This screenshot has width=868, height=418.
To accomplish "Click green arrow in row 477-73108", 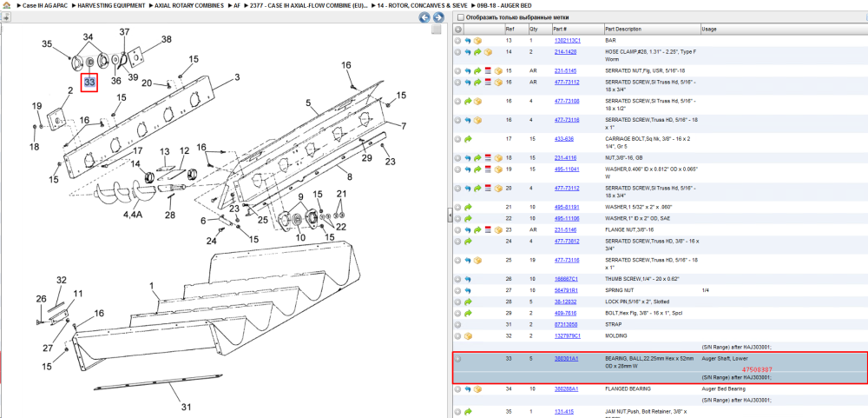I will click(467, 102).
